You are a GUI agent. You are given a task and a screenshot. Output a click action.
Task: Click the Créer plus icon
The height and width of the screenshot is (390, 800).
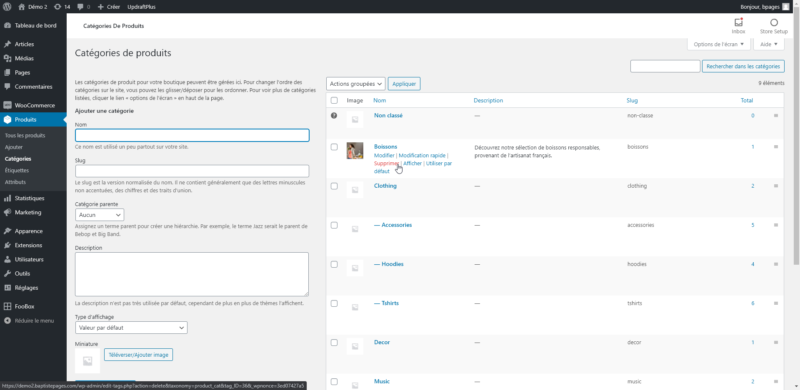click(101, 7)
